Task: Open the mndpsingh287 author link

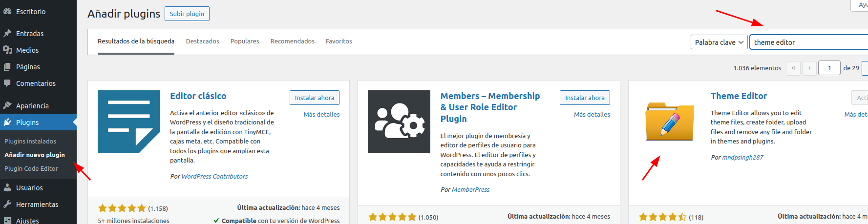Action: point(742,157)
